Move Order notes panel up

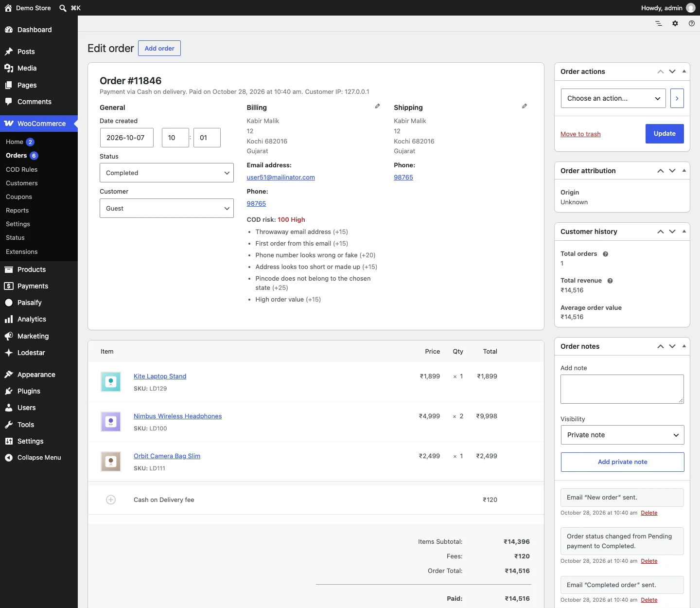(x=661, y=346)
